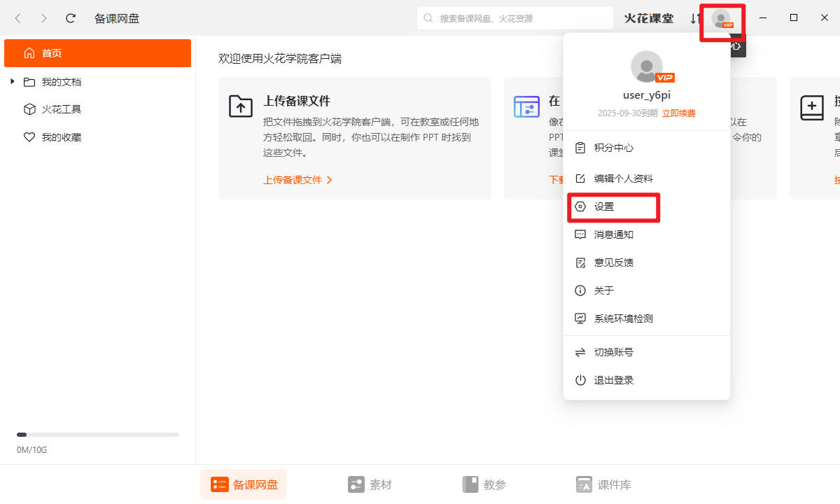Go back with the left arrow icon
Image resolution: width=840 pixels, height=504 pixels.
18,18
